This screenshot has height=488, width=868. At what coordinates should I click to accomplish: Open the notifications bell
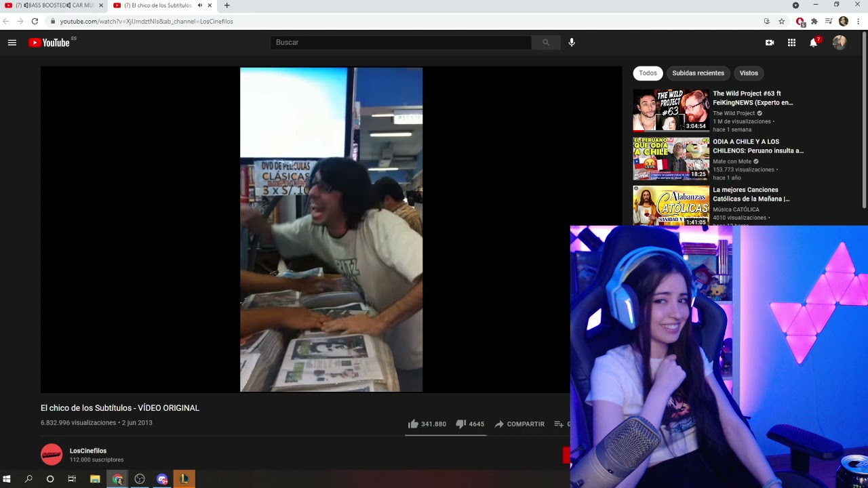pos(814,43)
